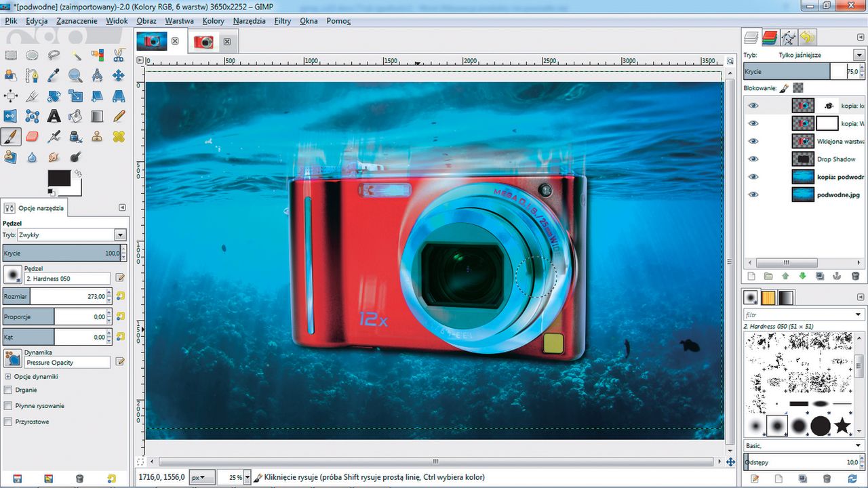Select the Ink tool
This screenshot has height=488, width=868.
pyautogui.click(x=75, y=137)
